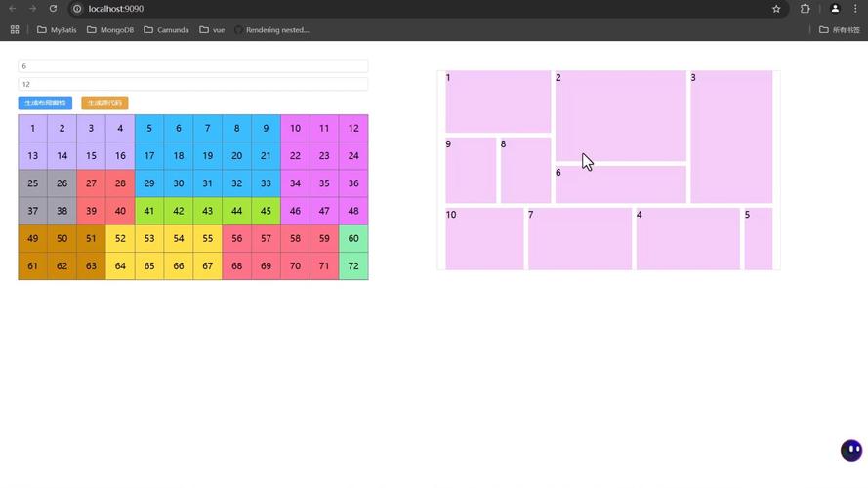
Task: Select the green grid cell numbered 43
Action: click(208, 211)
